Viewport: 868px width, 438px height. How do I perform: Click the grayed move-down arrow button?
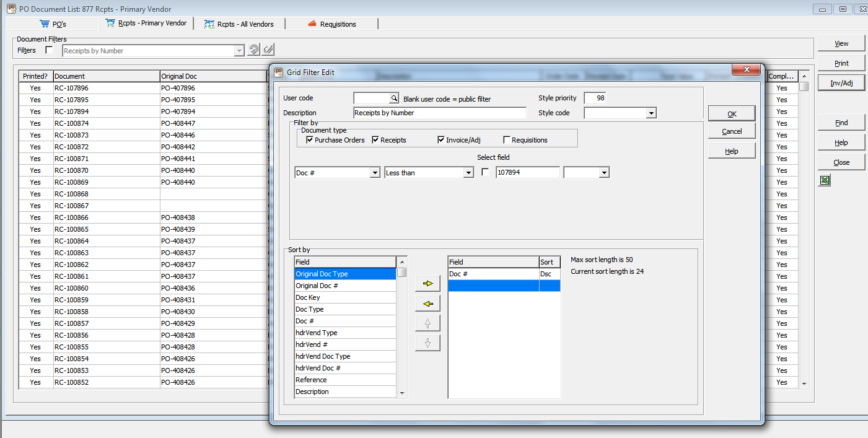[427, 343]
